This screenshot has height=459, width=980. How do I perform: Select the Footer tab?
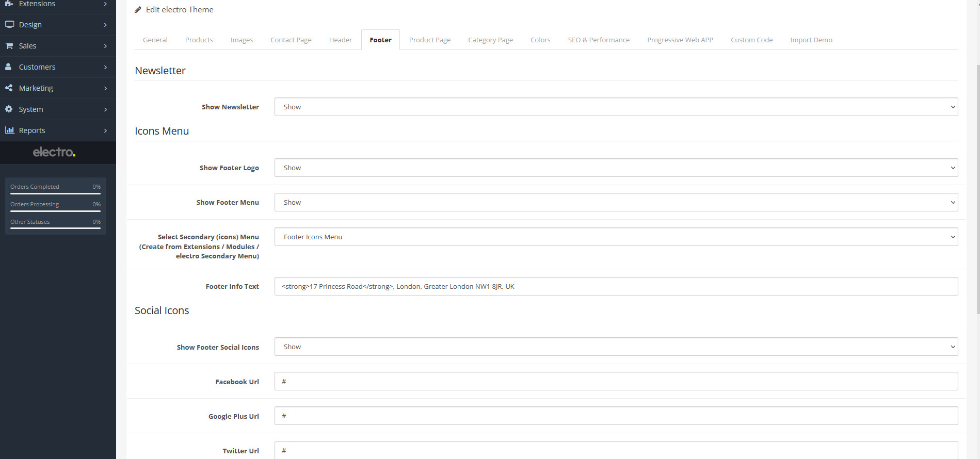(380, 40)
